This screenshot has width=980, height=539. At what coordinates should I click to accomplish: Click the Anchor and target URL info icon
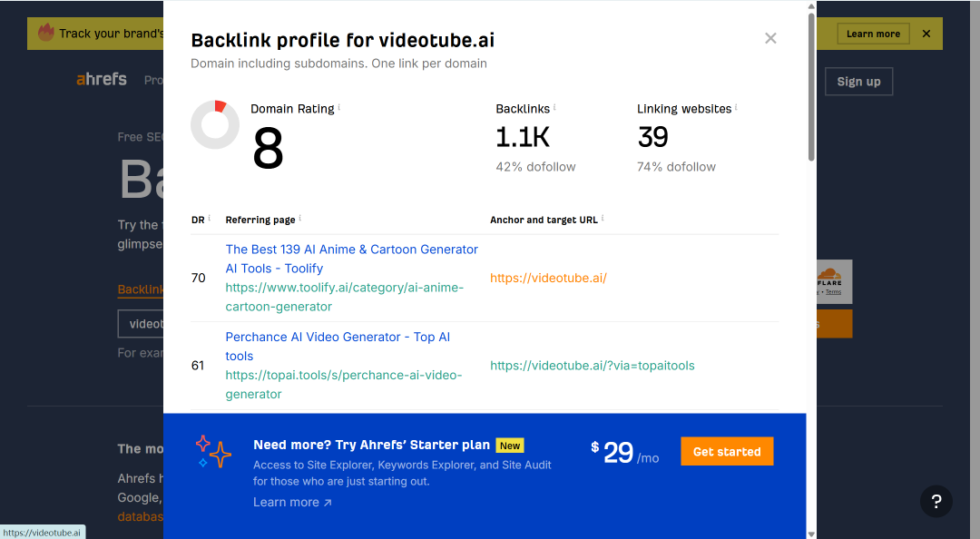pyautogui.click(x=603, y=218)
